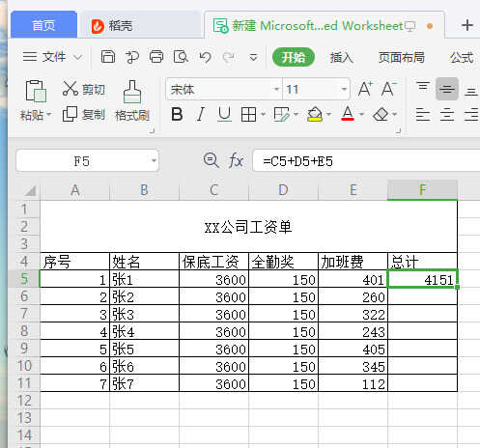
Task: Increase font size with A+ icon
Action: (365, 89)
